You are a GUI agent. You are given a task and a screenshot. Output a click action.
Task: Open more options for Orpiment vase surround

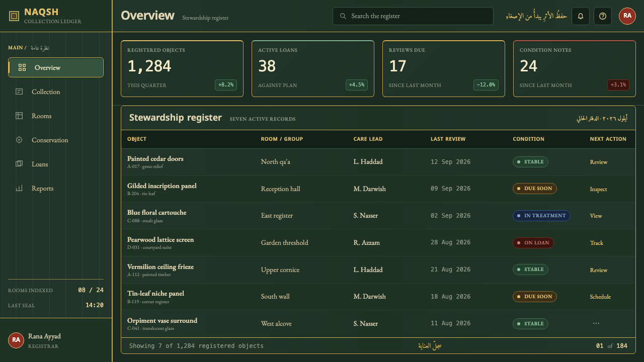point(596,324)
